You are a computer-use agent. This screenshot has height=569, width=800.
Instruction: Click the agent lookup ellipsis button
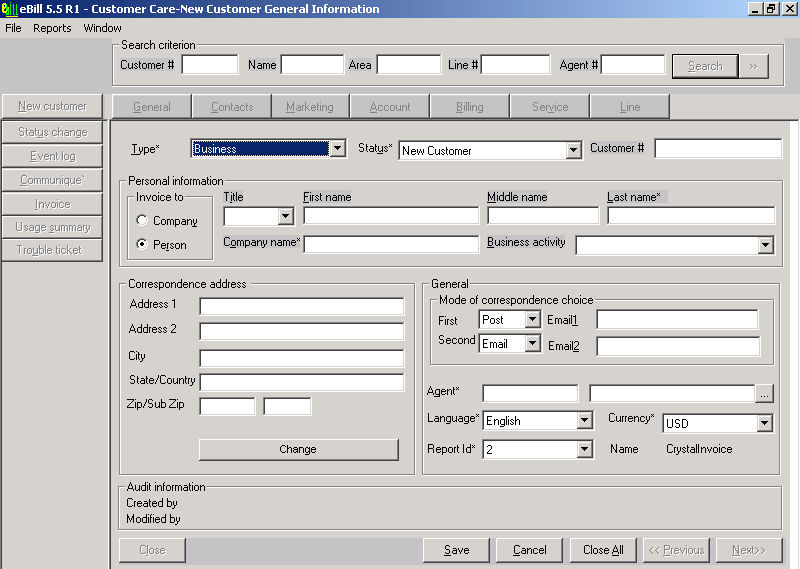[764, 394]
